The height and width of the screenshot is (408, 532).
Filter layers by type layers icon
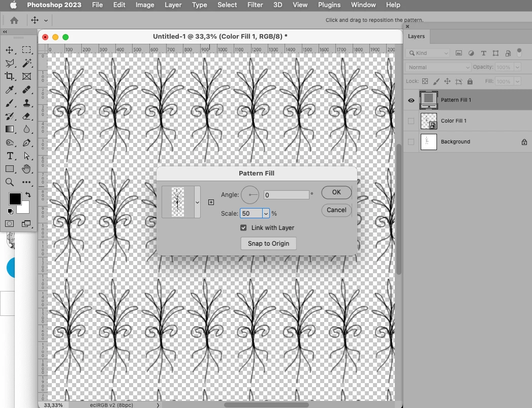click(484, 53)
